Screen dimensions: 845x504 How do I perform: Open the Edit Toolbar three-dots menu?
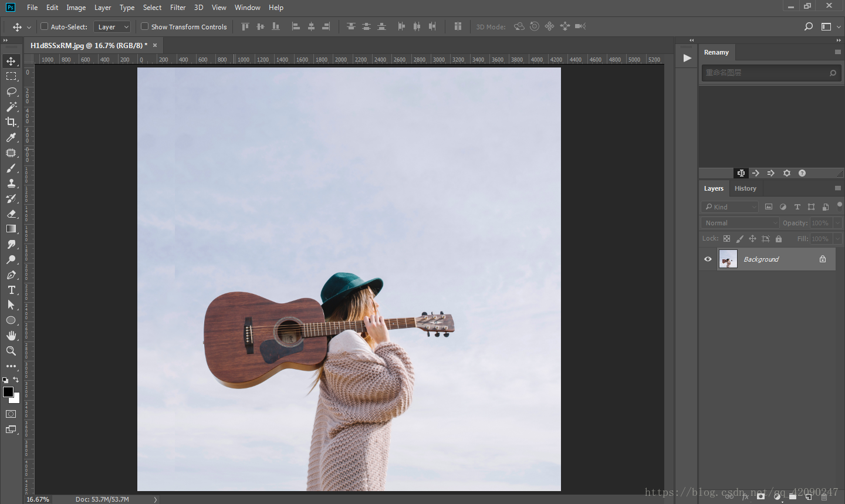11,366
